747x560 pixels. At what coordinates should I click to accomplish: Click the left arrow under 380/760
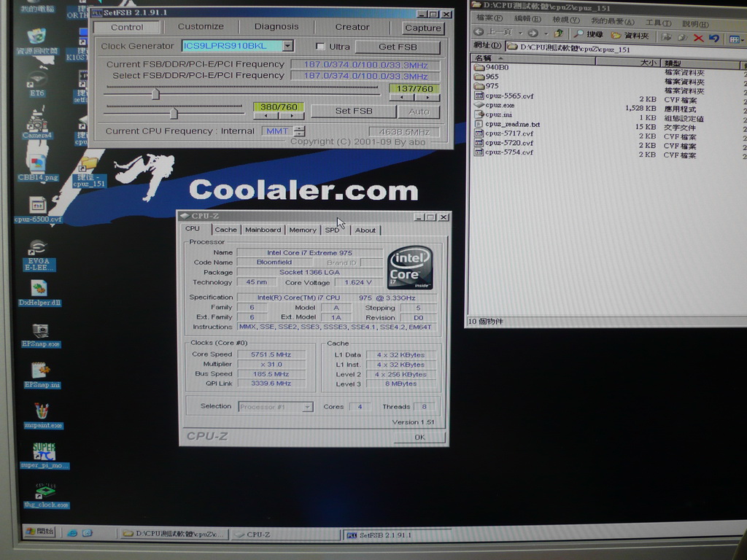[266, 116]
